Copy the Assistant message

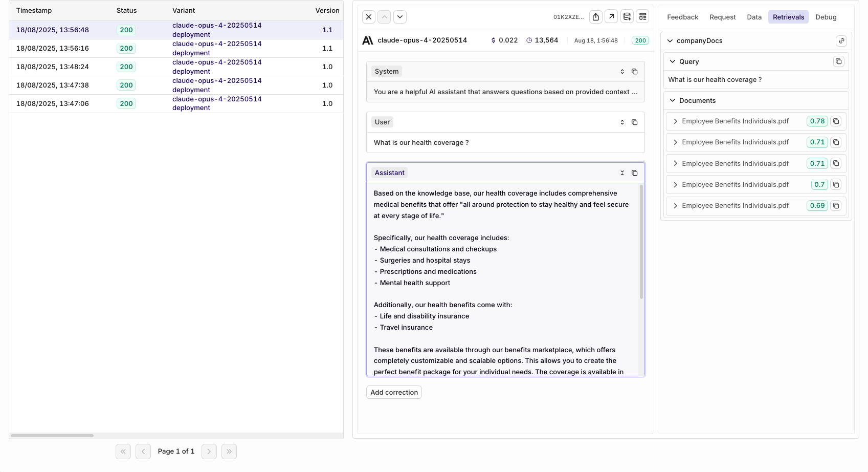635,173
